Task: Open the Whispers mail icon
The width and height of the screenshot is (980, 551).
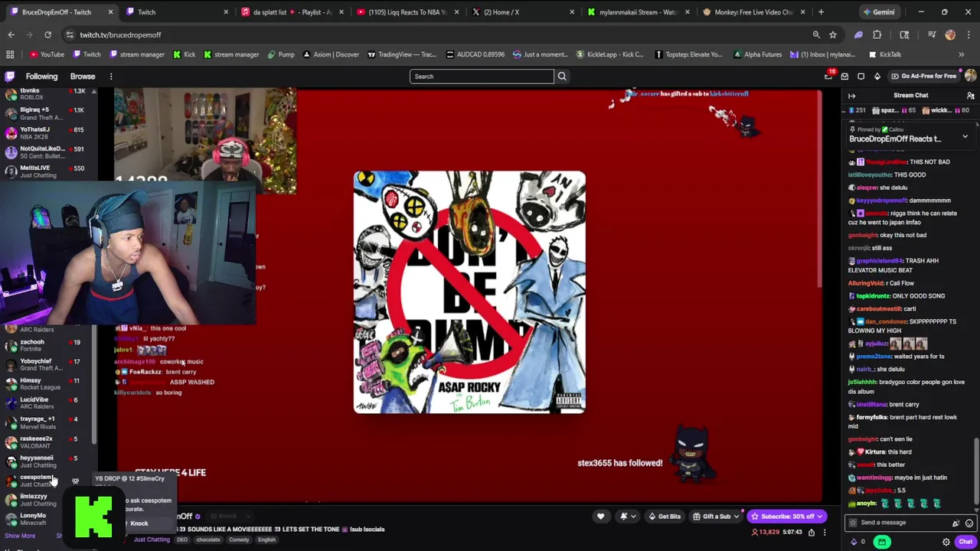Action: 844,77
